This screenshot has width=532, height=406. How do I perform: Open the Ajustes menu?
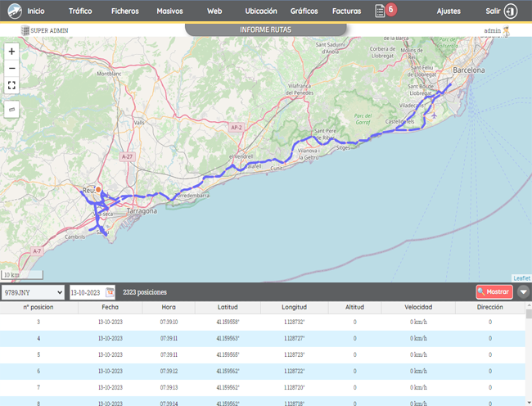pos(449,11)
